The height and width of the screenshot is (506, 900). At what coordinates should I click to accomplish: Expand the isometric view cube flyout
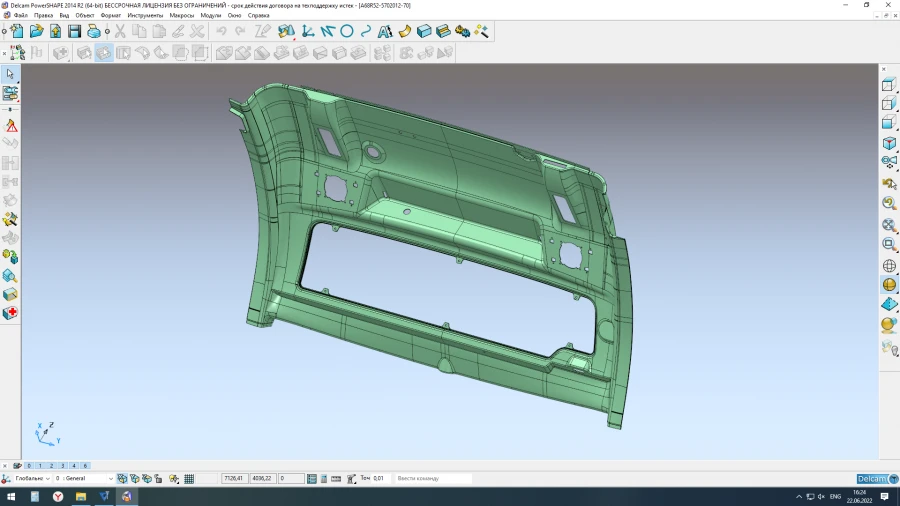click(x=889, y=144)
